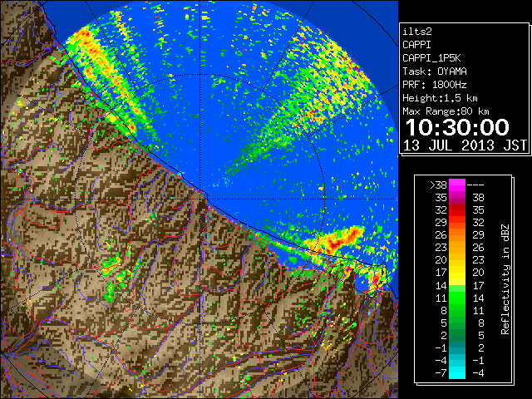The image size is (532, 399).
Task: Pick the dark green 2-5 dBZ legend color
Action: pos(457,335)
